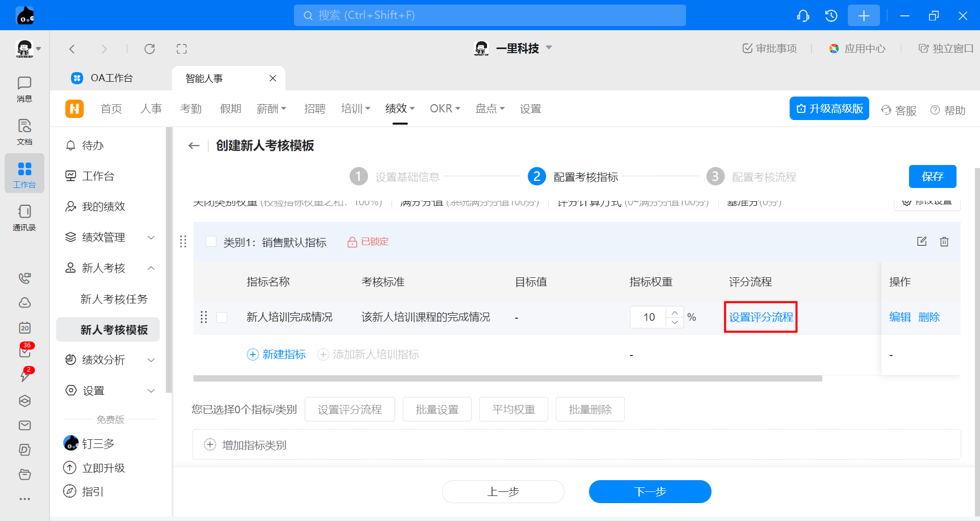Increase the indicator weight with up arrow

(x=675, y=312)
